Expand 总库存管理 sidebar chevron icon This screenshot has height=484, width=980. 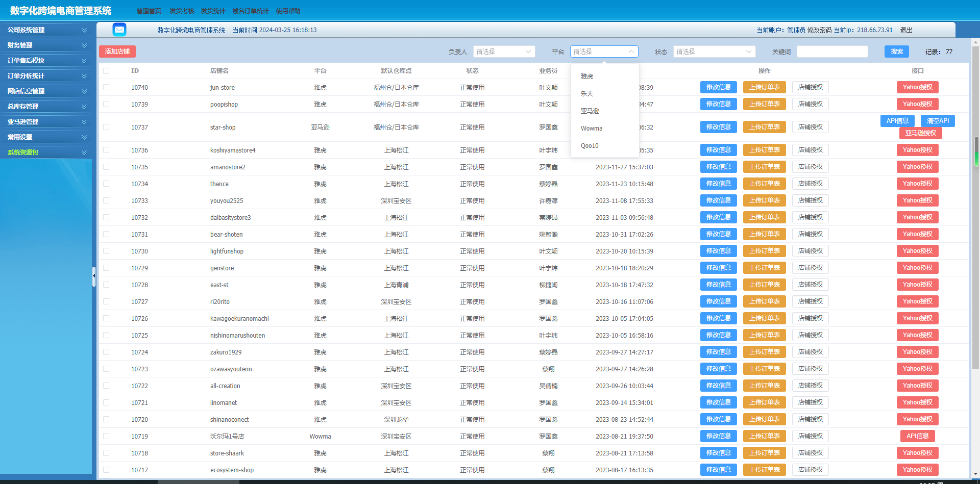pos(84,107)
